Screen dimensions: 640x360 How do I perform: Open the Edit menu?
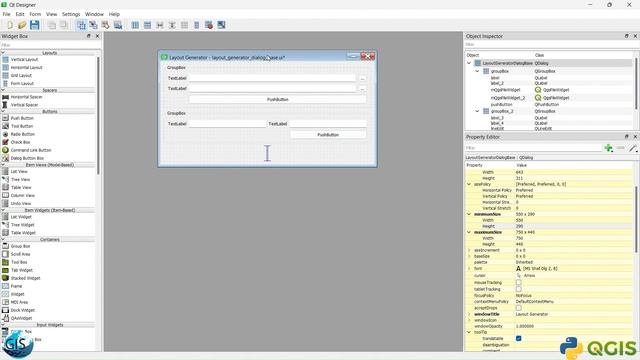tap(20, 14)
